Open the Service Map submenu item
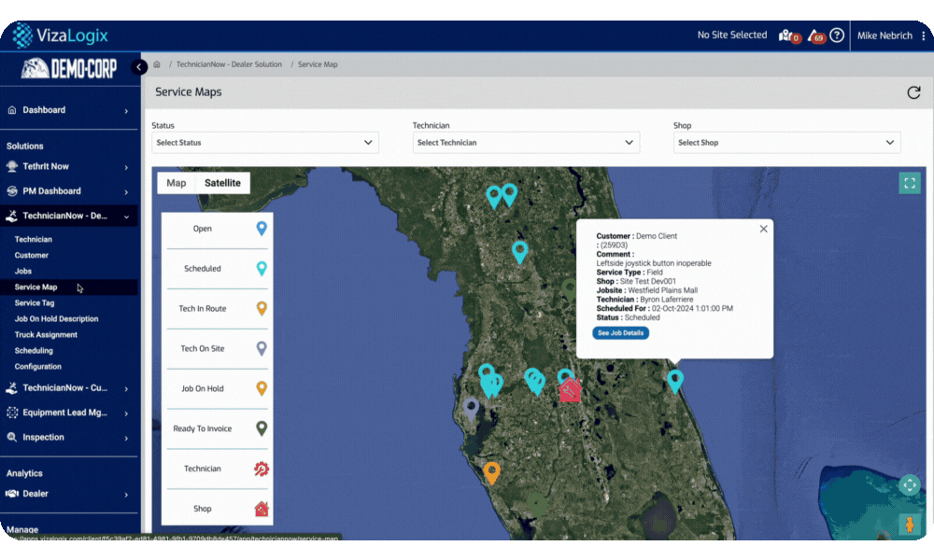Image resolution: width=934 pixels, height=560 pixels. (35, 287)
